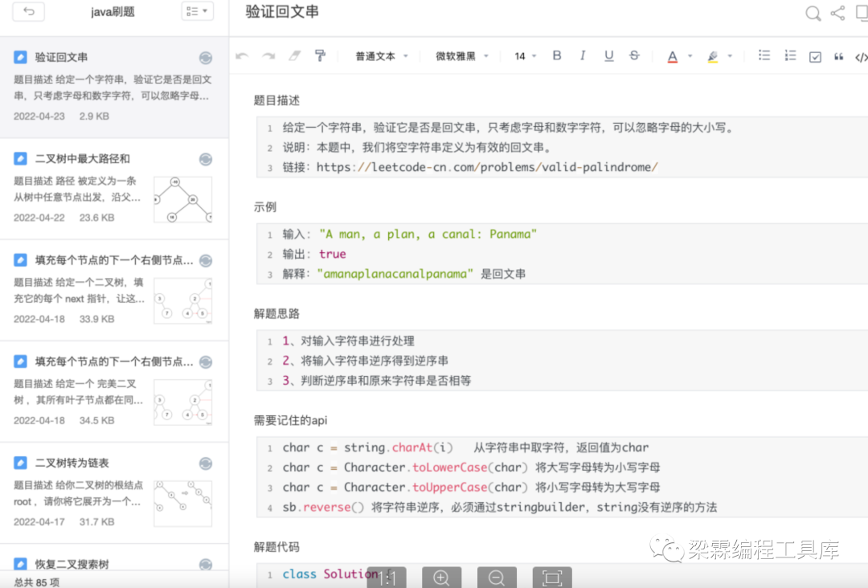Click the 总共 85 项 status text

(x=36, y=582)
